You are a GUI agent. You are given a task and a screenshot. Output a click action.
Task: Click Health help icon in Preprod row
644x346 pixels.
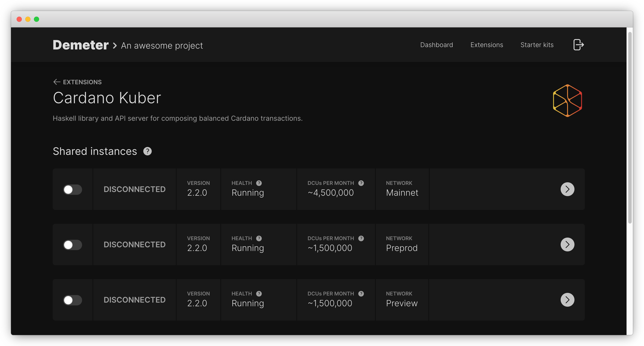(259, 238)
